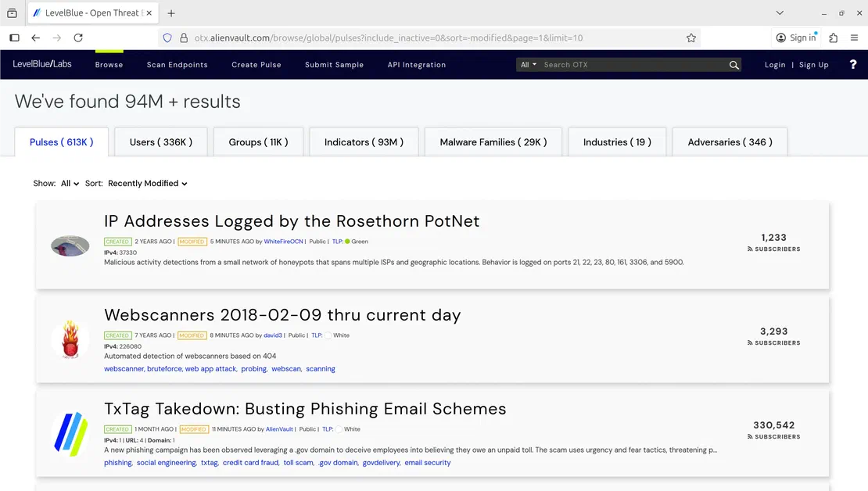The height and width of the screenshot is (491, 868).
Task: Click the Login link
Action: pyautogui.click(x=775, y=65)
